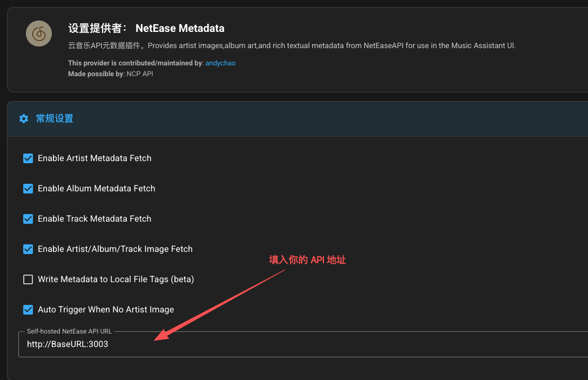
Task: Click the NetEase Metadata provider logo
Action: 38,33
